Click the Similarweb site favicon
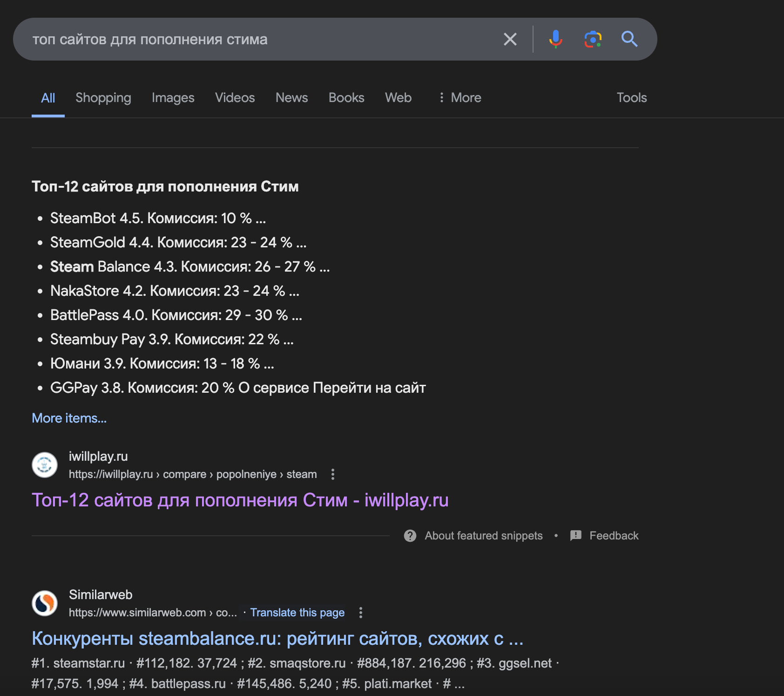 tap(45, 603)
